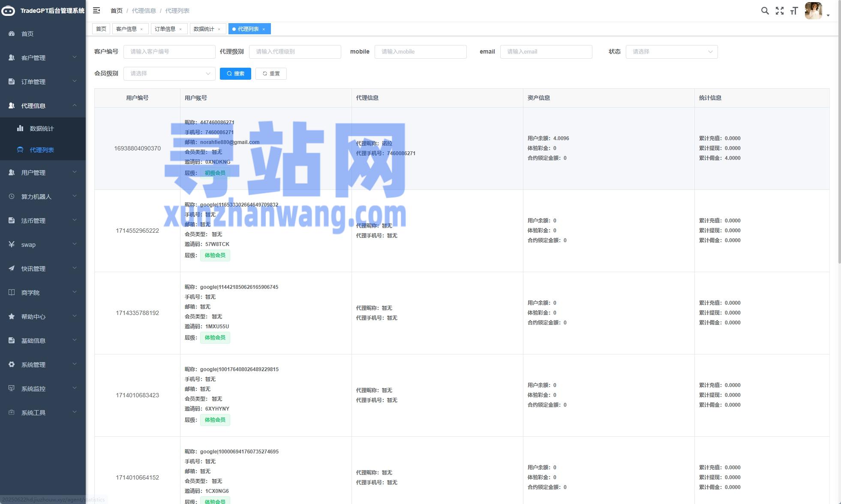Close the 代理列表 tab

[264, 29]
